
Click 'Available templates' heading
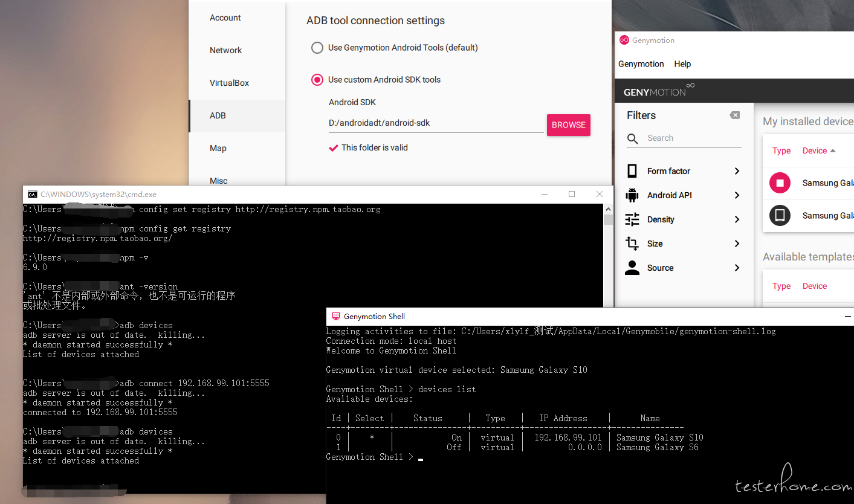[x=808, y=257]
